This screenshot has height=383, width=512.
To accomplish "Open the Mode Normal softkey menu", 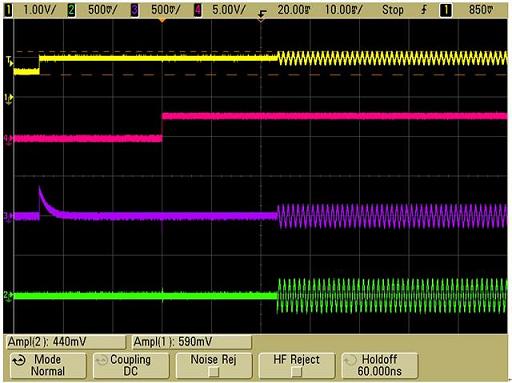I will coord(48,366).
